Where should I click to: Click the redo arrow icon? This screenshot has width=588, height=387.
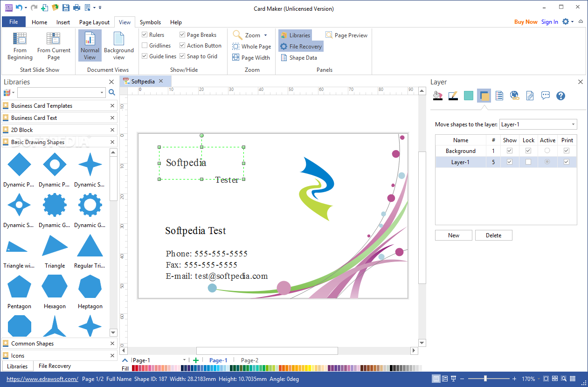point(34,7)
